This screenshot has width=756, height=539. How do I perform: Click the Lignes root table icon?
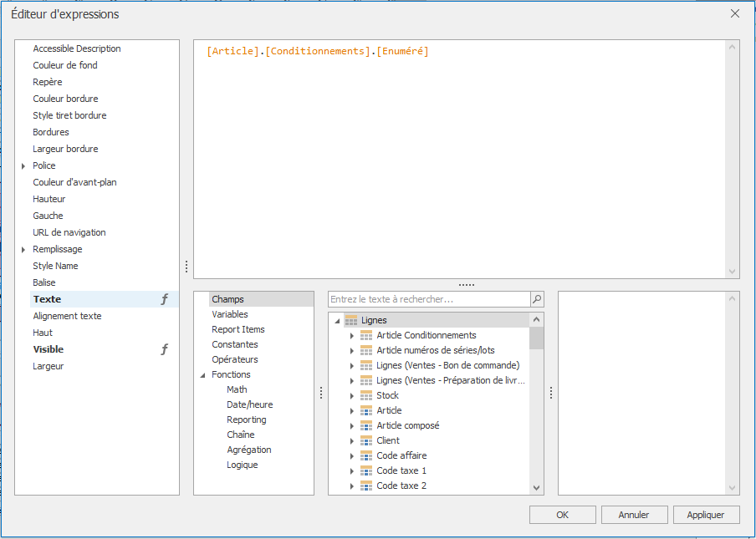point(350,320)
